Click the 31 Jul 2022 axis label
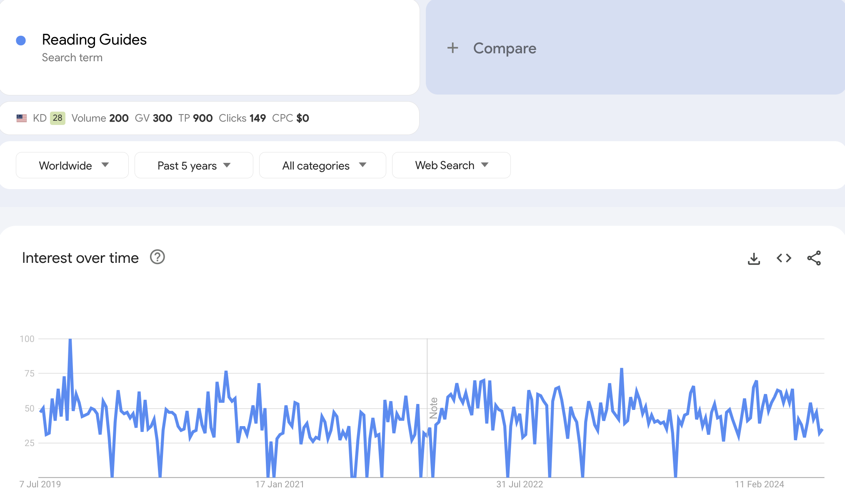 click(520, 484)
